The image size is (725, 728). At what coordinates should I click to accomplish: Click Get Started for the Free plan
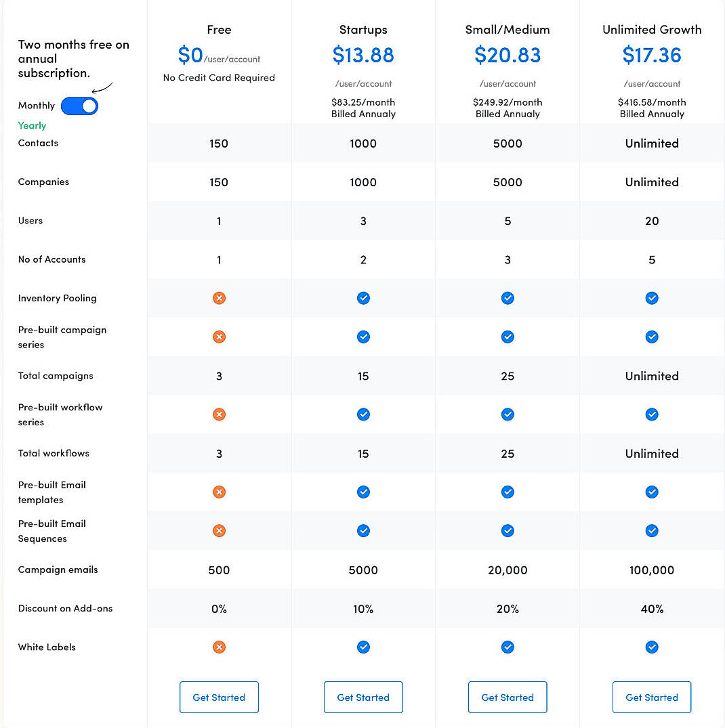point(219,697)
